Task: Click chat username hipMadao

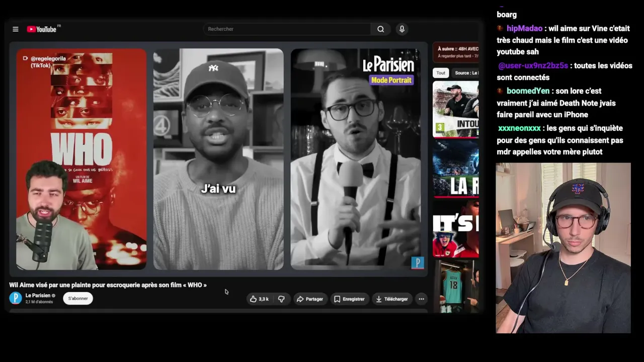Action: (524, 29)
